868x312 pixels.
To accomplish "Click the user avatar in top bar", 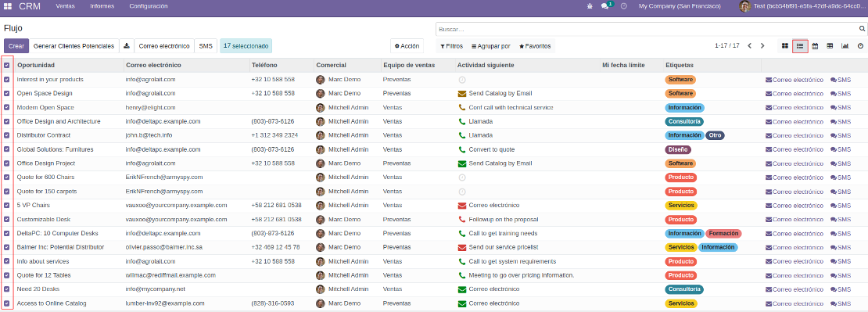I will [x=744, y=6].
